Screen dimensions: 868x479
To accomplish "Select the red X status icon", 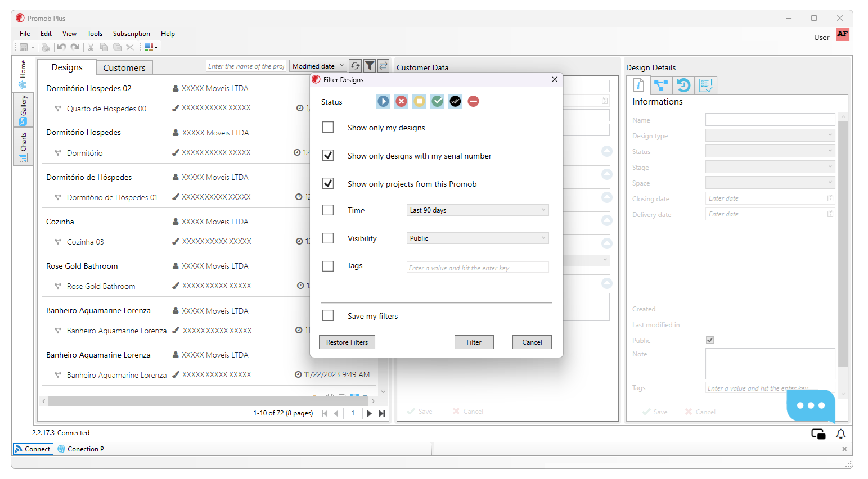I will coord(401,101).
